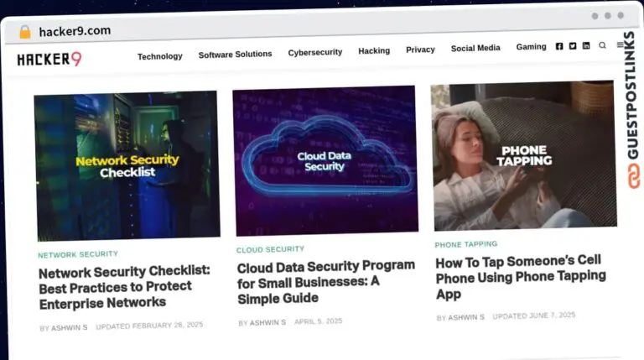644x360 pixels.
Task: Open the hamburger menu icon
Action: tap(620, 45)
